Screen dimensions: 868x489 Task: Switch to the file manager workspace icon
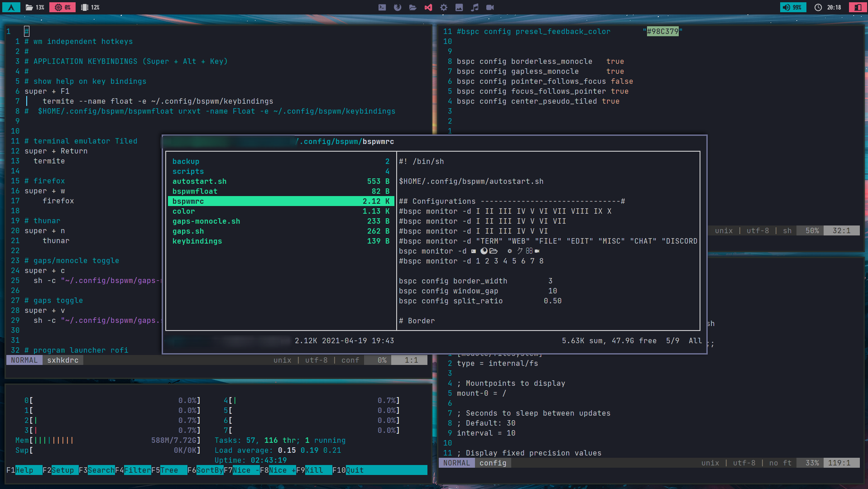coord(413,7)
